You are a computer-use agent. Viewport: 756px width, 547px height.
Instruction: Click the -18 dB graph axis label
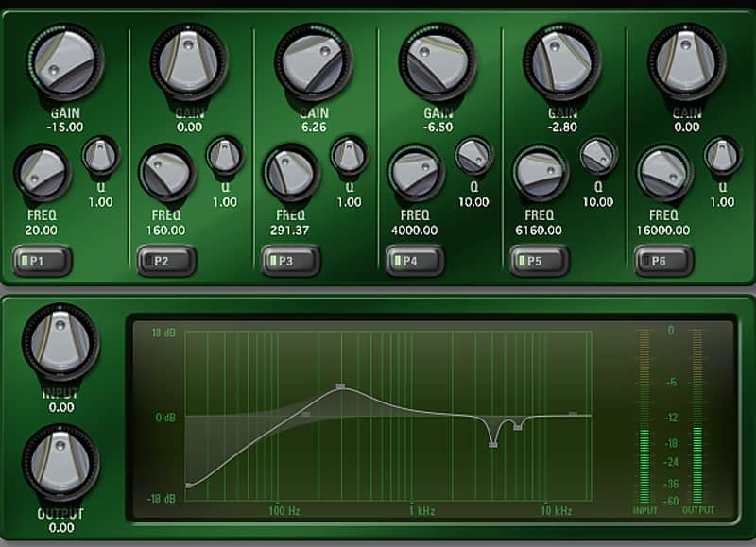click(161, 499)
